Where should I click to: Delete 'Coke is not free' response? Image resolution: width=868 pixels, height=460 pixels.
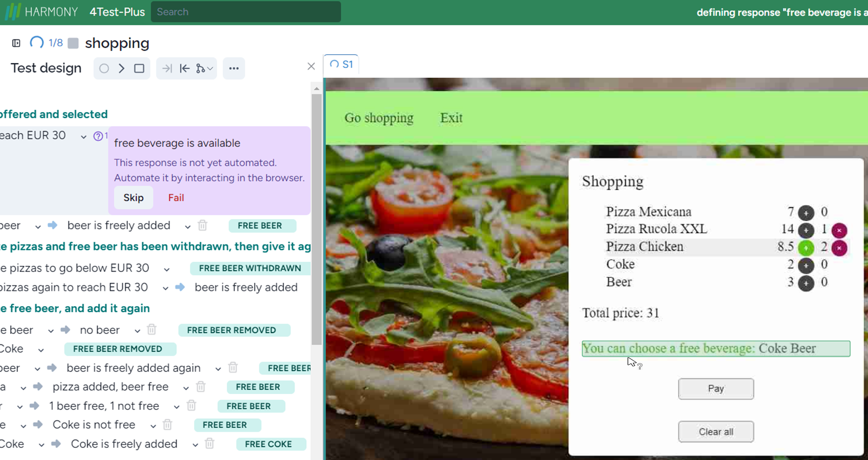pos(168,425)
